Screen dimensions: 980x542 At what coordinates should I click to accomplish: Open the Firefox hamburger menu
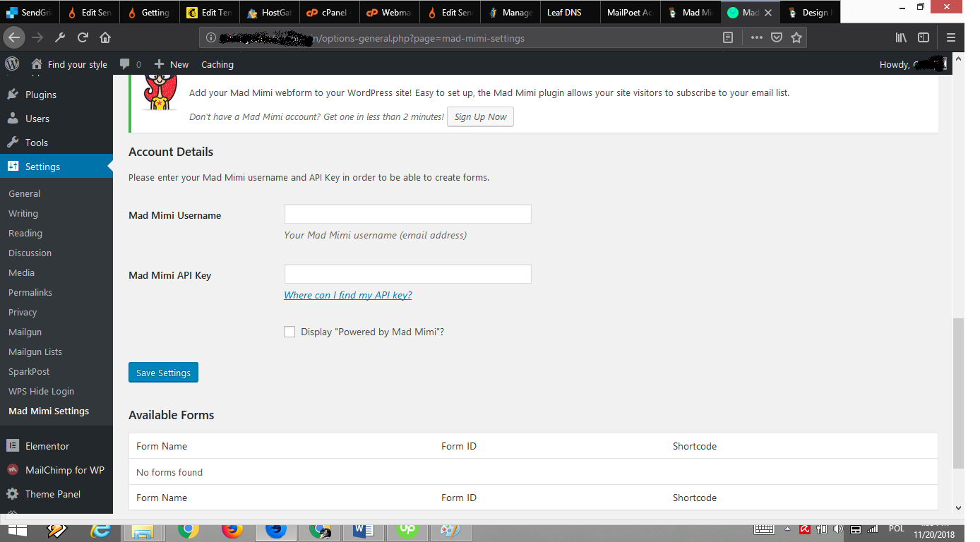tap(951, 38)
